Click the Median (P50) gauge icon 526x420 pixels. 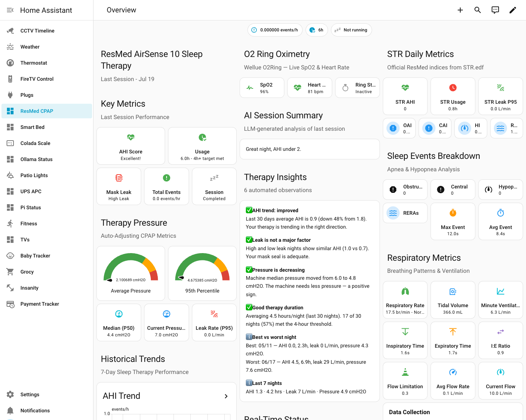tap(119, 314)
